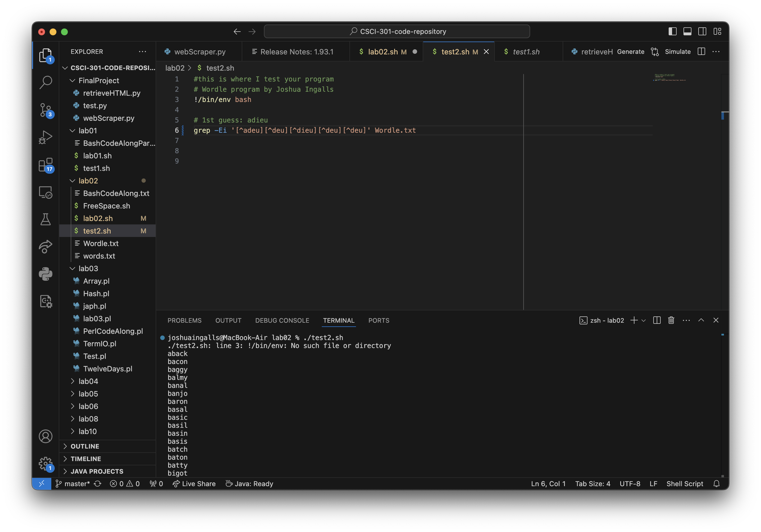Open the Testing flask view
This screenshot has height=532, width=761.
pos(45,219)
